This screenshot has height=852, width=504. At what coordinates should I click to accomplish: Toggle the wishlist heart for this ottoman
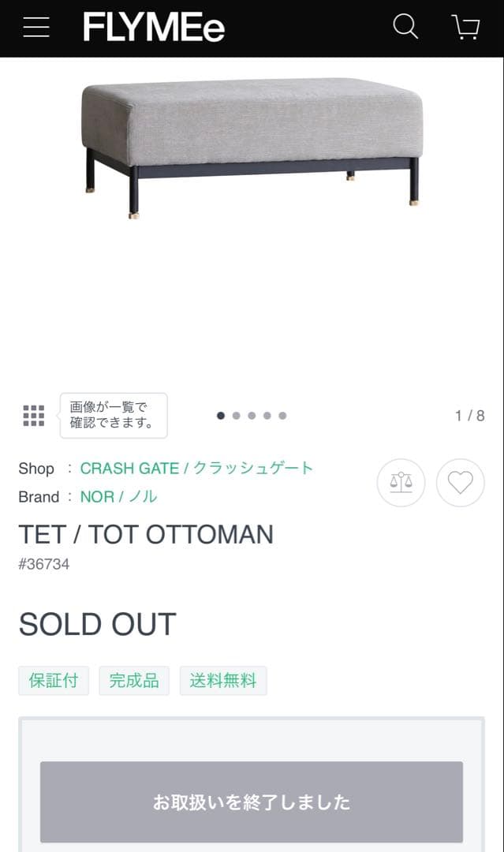[460, 483]
